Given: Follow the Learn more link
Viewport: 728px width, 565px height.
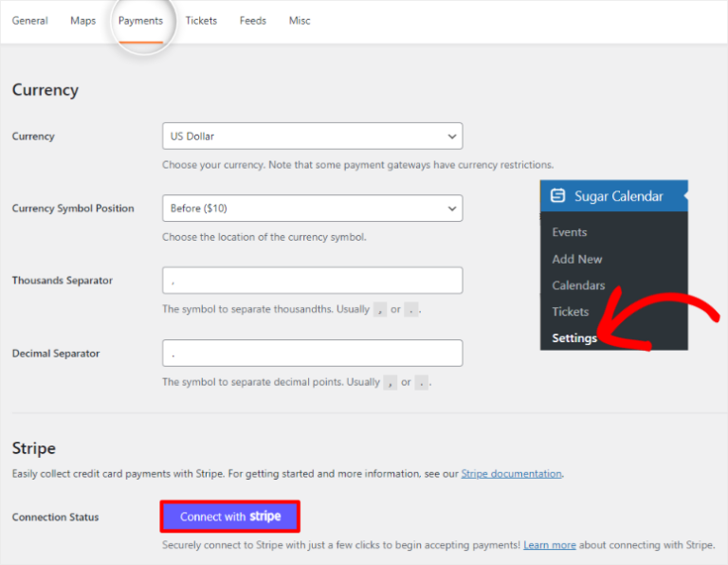Looking at the screenshot, I should [549, 545].
